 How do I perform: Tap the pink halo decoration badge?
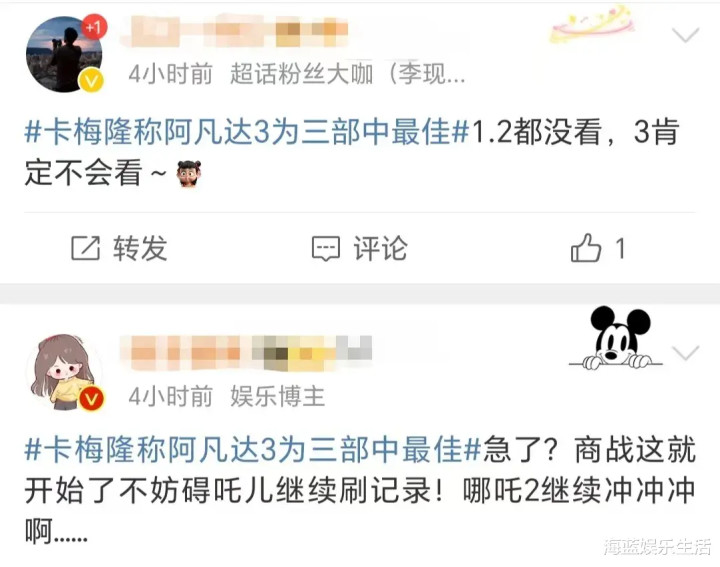[x=592, y=23]
